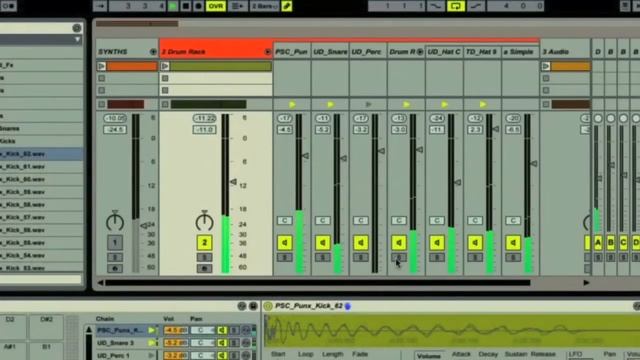Unfold the SYNTHS group track

pyautogui.click(x=153, y=52)
